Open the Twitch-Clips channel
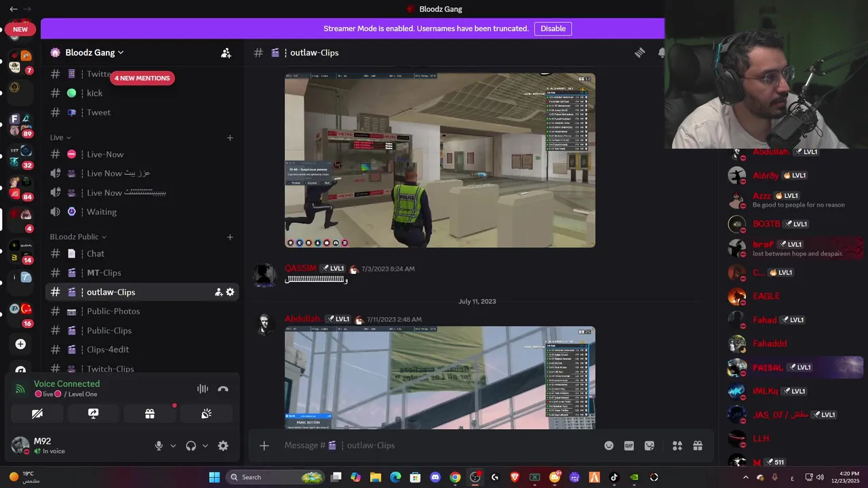Viewport: 868px width, 488px height. (142, 369)
